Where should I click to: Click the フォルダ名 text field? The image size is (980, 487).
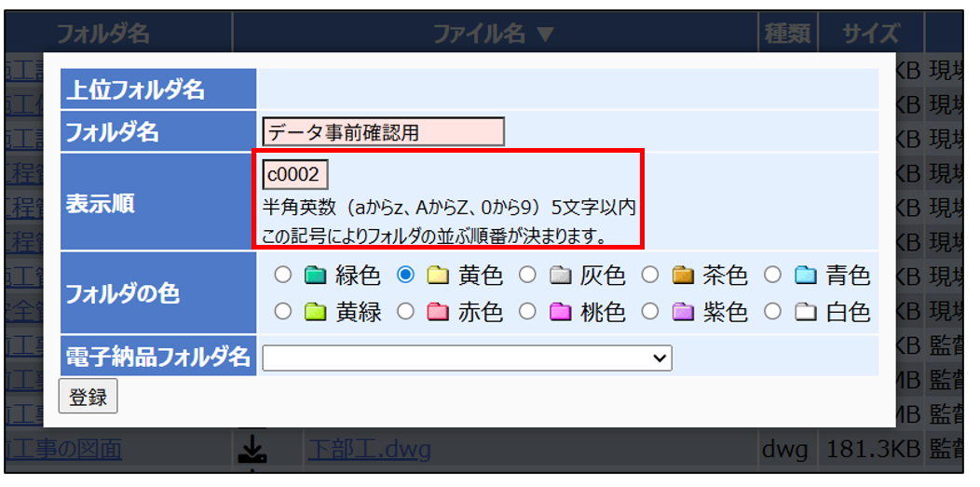click(383, 132)
